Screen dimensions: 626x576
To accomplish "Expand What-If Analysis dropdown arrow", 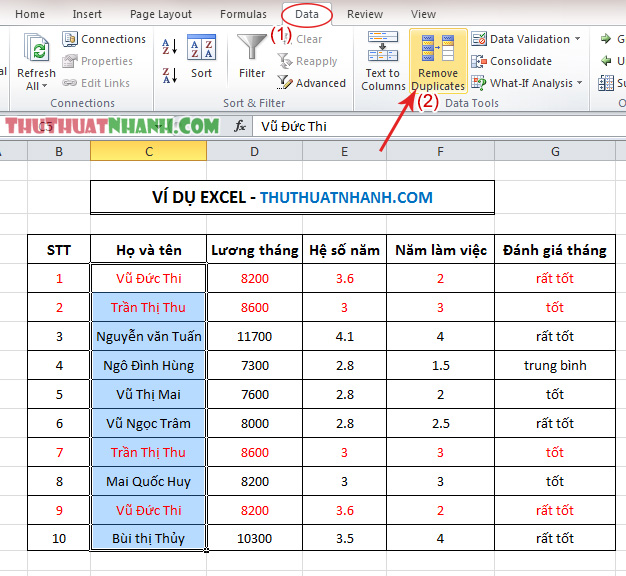I will pos(579,83).
